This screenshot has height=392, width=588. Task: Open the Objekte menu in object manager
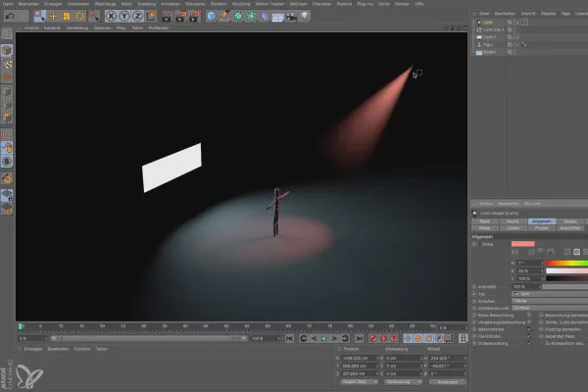coord(548,14)
